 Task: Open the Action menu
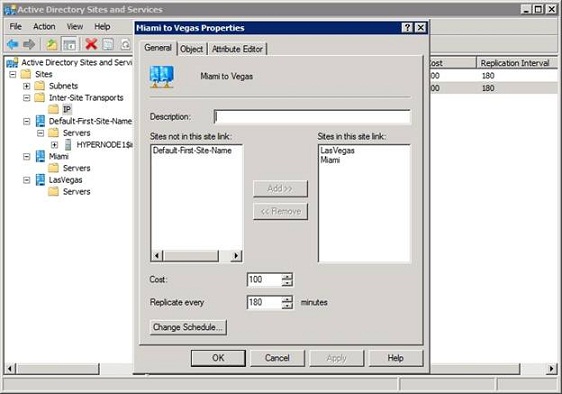tap(44, 27)
